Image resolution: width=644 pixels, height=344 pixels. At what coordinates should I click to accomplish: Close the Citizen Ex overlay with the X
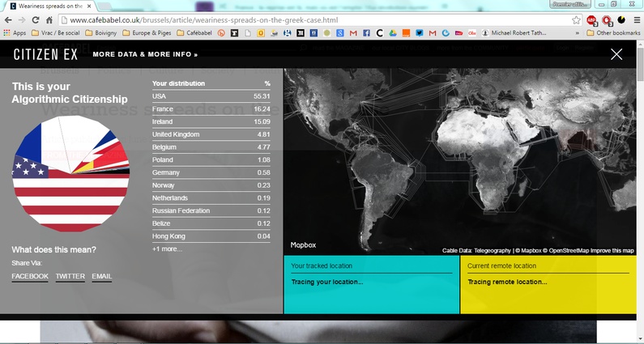pyautogui.click(x=616, y=54)
